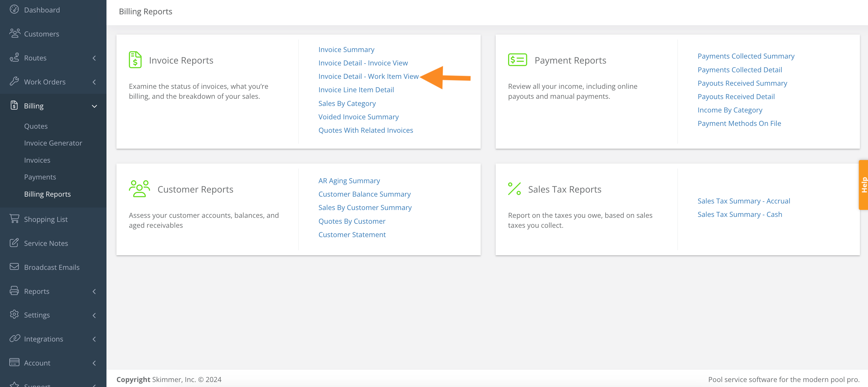The width and height of the screenshot is (868, 387).
Task: Click the Broadcast Emails envelope icon
Action: pyautogui.click(x=14, y=267)
